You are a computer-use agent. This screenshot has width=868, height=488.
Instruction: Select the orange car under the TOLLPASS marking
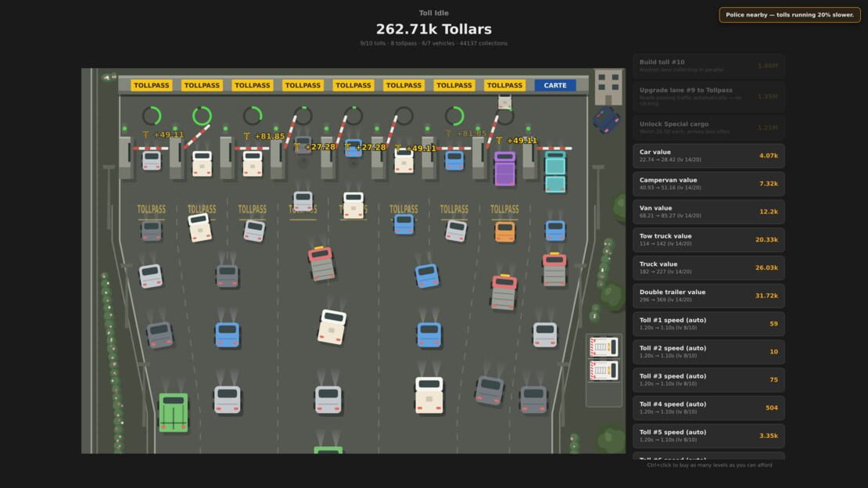504,231
